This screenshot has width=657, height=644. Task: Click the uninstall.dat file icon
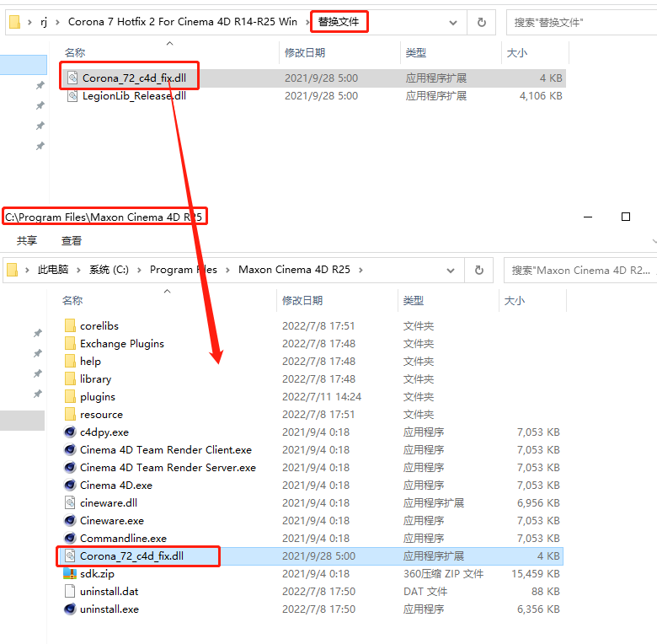(70, 591)
